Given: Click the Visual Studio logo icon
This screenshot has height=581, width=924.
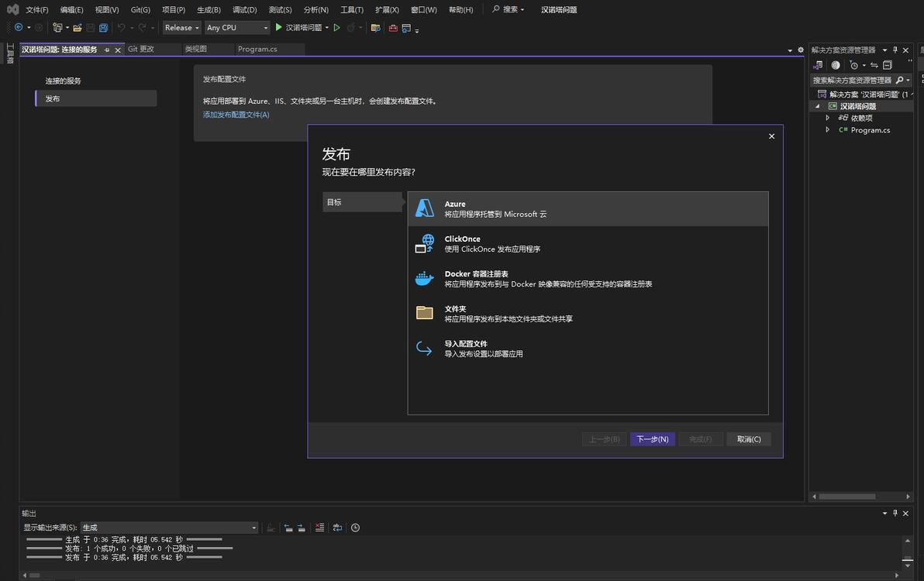Looking at the screenshot, I should click(x=12, y=9).
